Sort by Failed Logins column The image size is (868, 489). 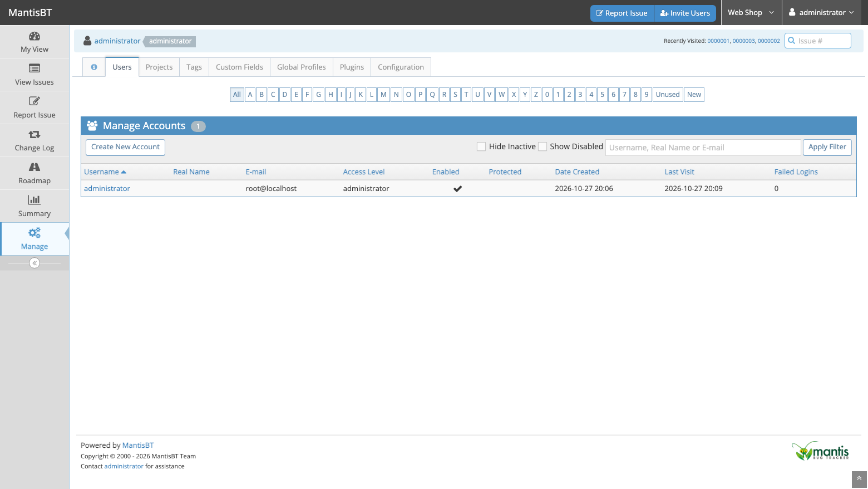tap(796, 172)
